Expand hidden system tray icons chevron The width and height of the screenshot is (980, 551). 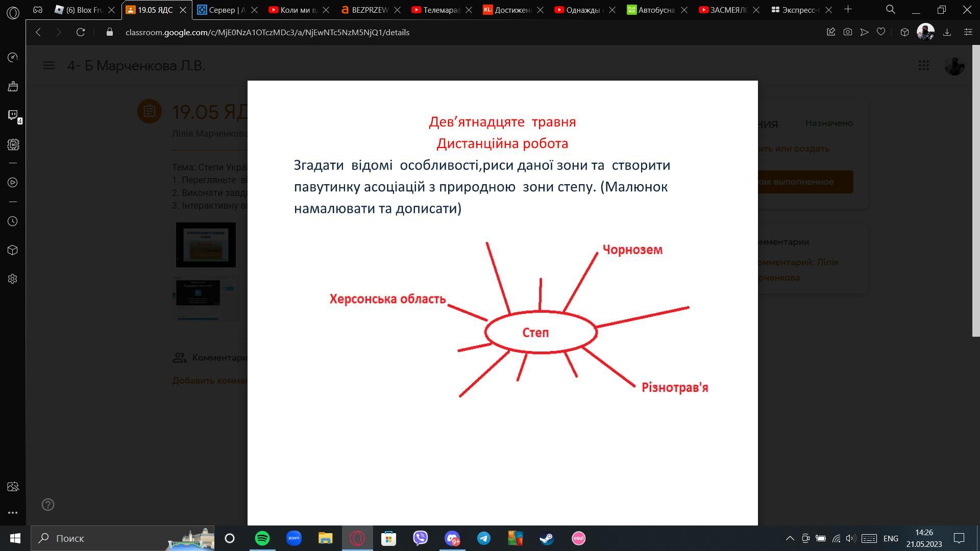790,538
